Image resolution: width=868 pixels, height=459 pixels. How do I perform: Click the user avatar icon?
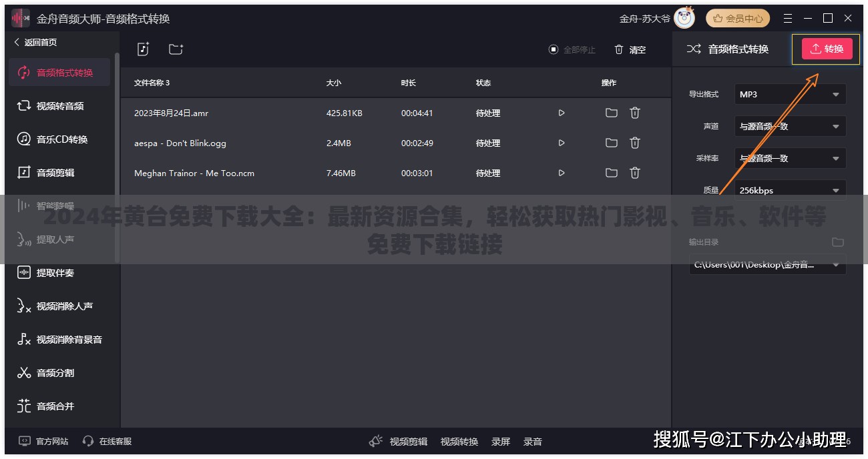click(684, 18)
